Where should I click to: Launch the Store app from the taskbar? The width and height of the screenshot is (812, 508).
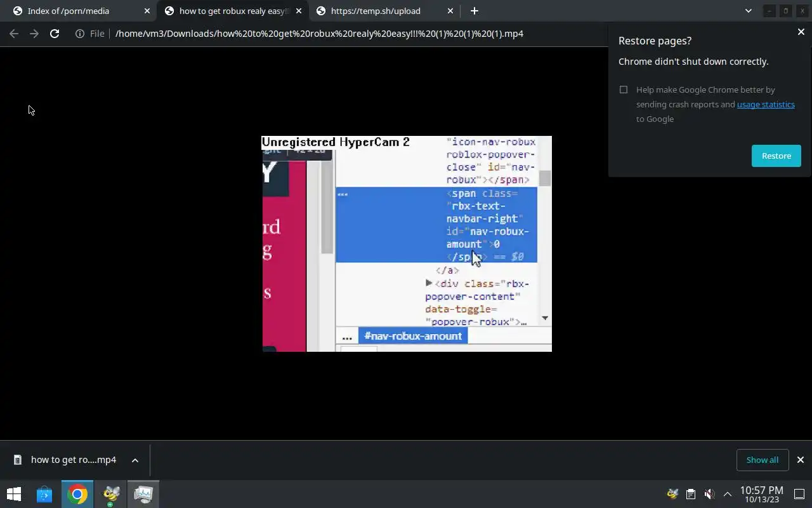pyautogui.click(x=44, y=494)
